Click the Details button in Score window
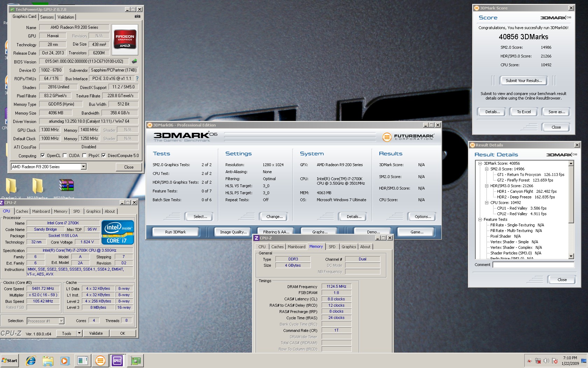Viewport: 588px width, 368px height. click(492, 112)
